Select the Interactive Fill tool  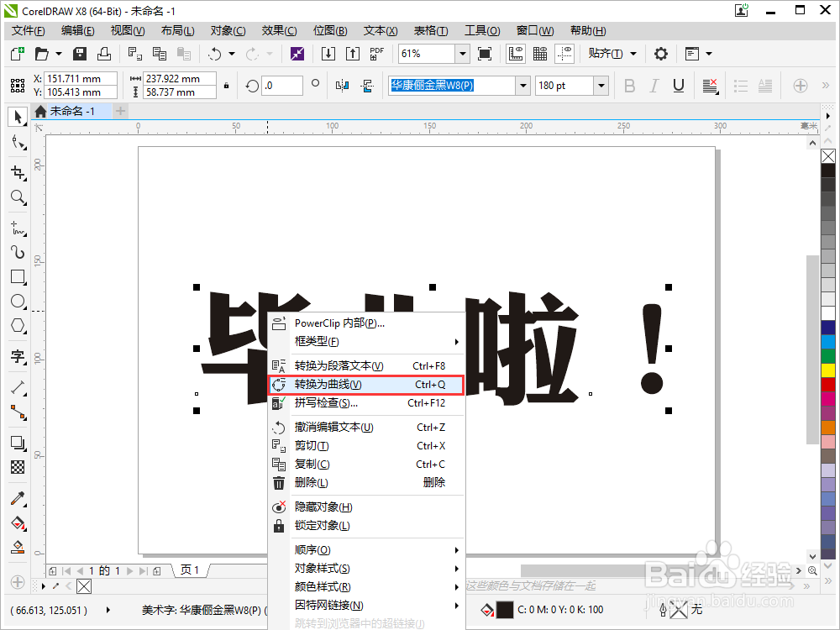pyautogui.click(x=18, y=522)
